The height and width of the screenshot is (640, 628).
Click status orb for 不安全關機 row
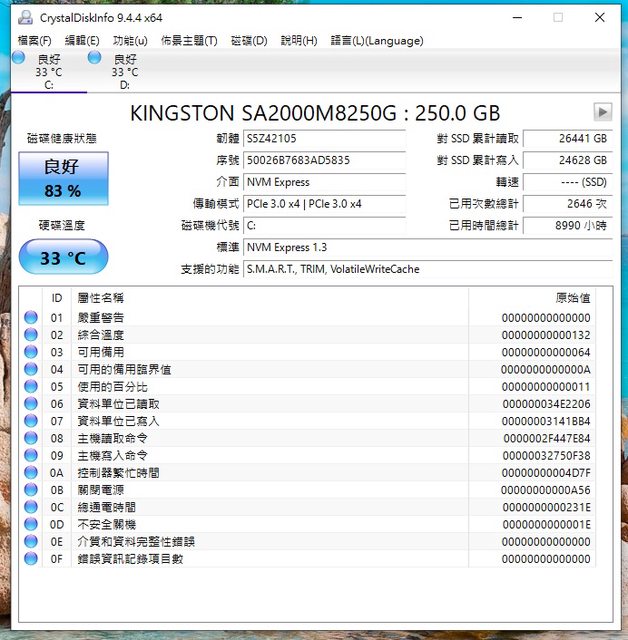tap(31, 524)
